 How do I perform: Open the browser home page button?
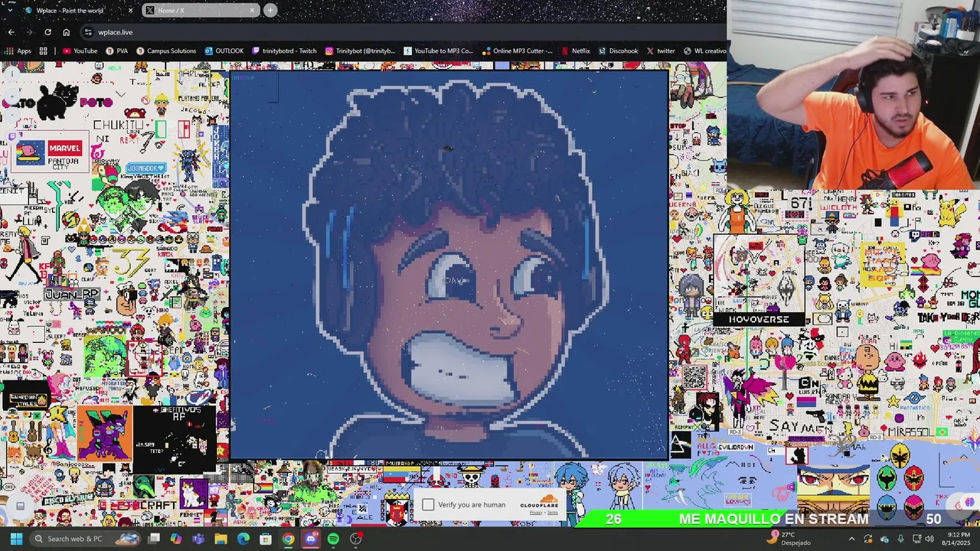[x=66, y=32]
